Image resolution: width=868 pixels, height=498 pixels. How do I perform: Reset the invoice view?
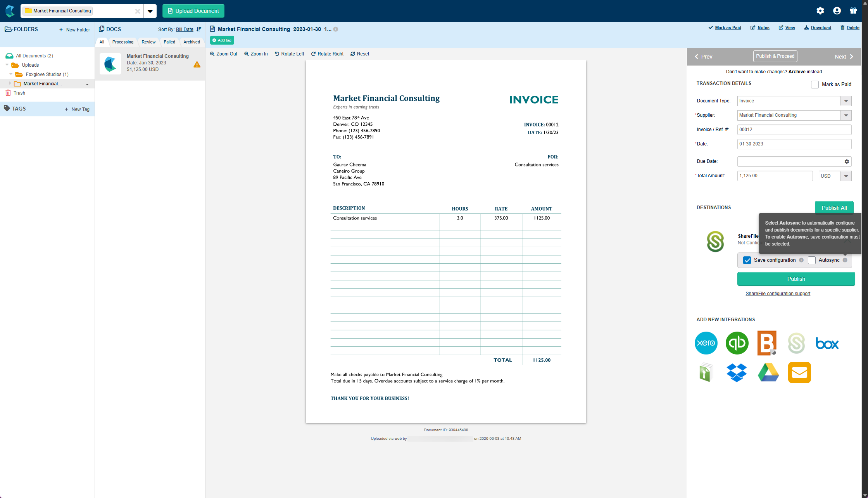tap(360, 54)
